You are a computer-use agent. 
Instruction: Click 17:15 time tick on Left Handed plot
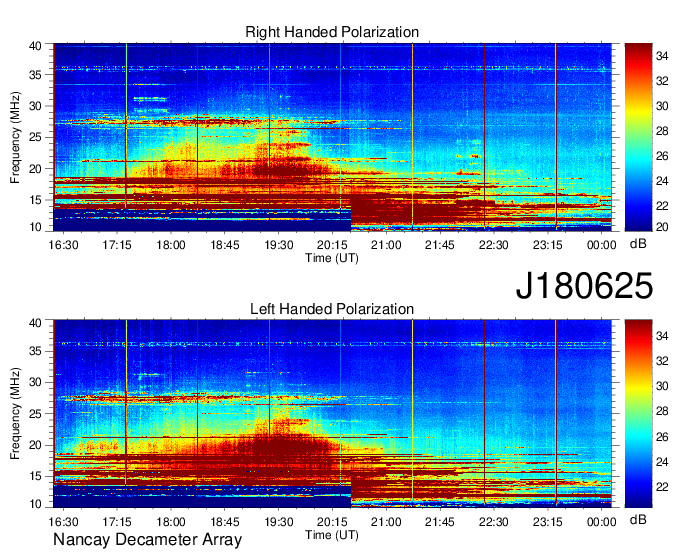point(117,522)
